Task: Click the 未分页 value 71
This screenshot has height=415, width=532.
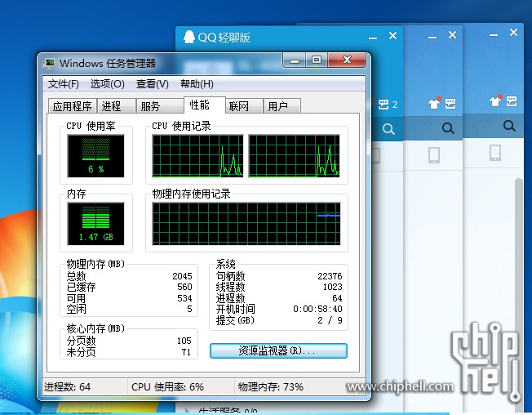Action: pyautogui.click(x=186, y=352)
